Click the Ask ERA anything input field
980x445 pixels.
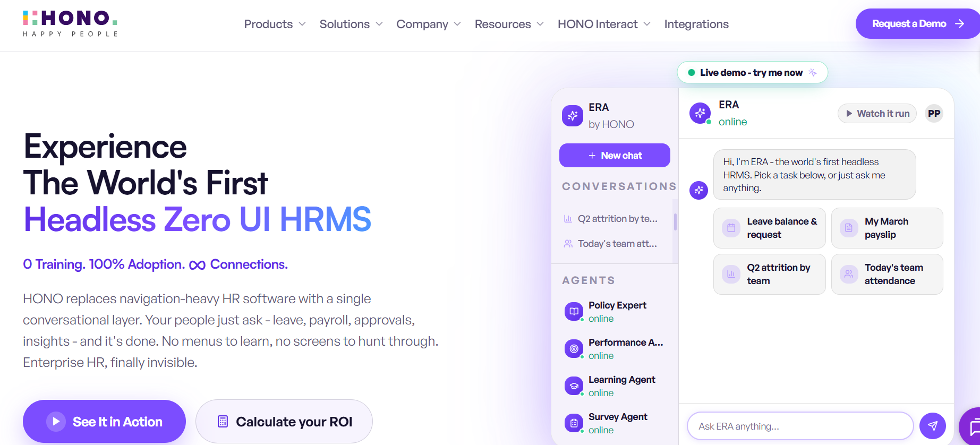[800, 426]
